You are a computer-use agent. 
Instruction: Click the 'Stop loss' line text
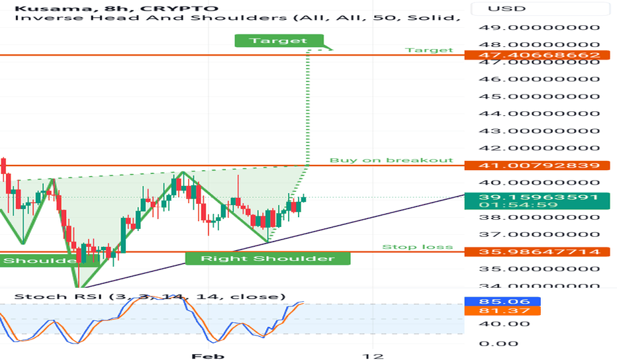tap(418, 247)
